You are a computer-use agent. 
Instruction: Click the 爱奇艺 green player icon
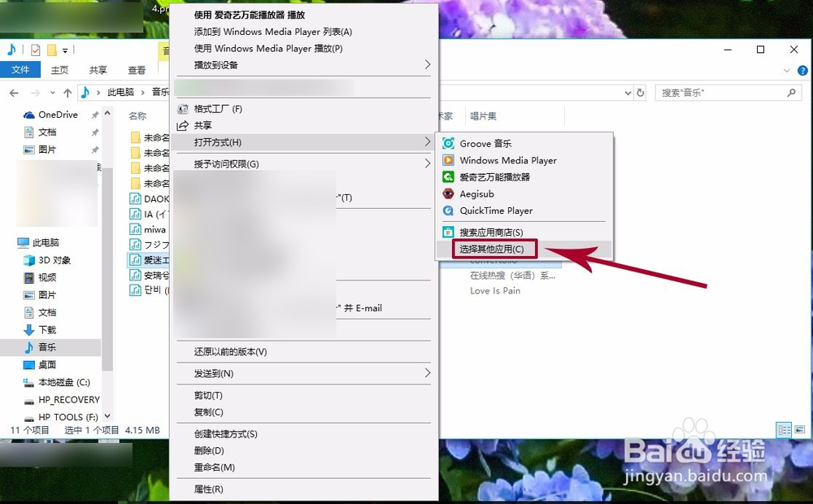pos(449,177)
